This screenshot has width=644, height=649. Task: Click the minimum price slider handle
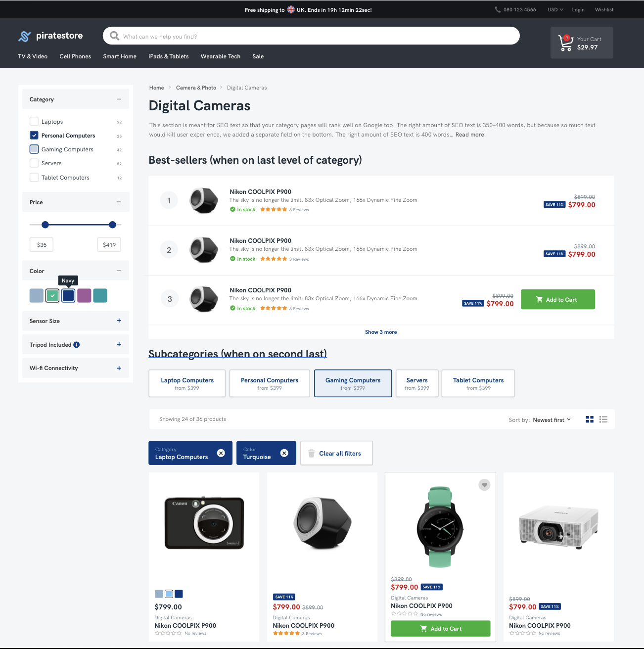coord(45,225)
